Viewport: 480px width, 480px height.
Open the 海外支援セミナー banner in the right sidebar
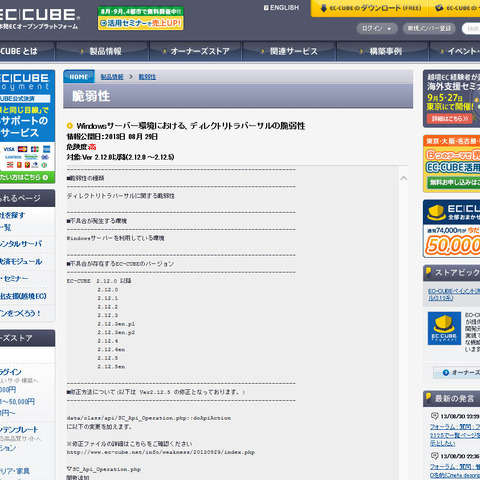point(451,98)
